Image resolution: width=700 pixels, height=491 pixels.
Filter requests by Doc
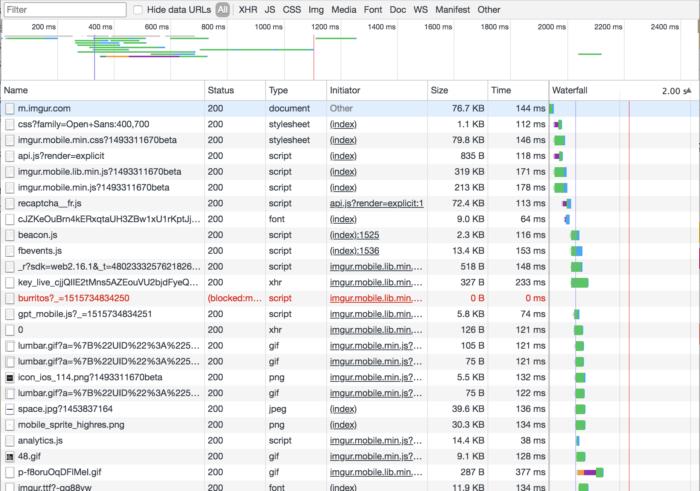click(x=397, y=10)
